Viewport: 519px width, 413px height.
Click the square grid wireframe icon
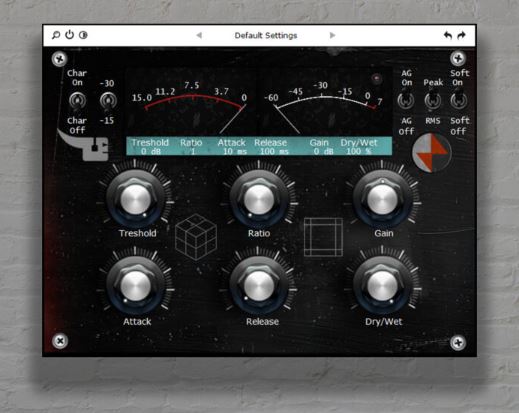coord(323,237)
